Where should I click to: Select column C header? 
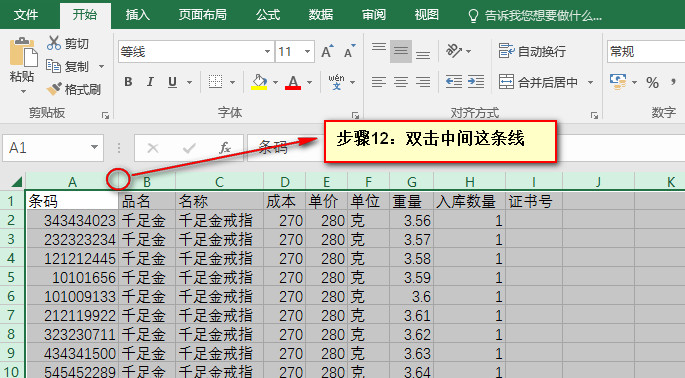(x=219, y=181)
